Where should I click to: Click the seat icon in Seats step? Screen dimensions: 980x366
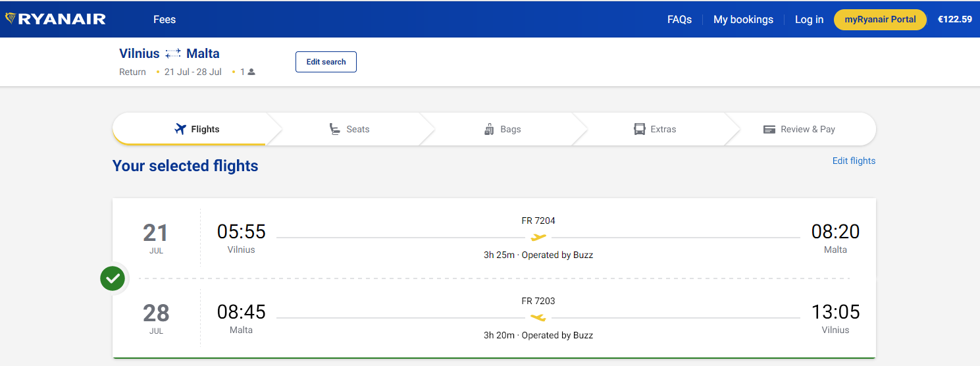click(335, 129)
